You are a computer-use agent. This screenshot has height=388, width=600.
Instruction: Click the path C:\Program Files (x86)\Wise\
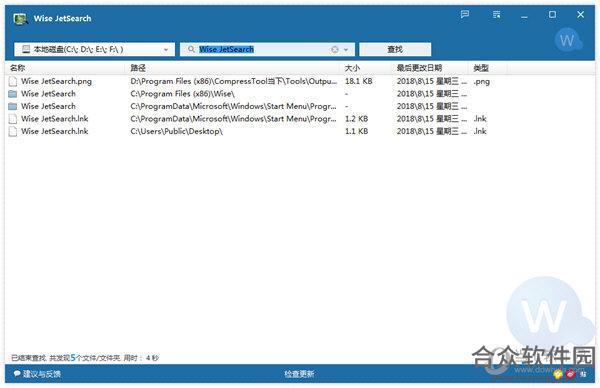182,94
